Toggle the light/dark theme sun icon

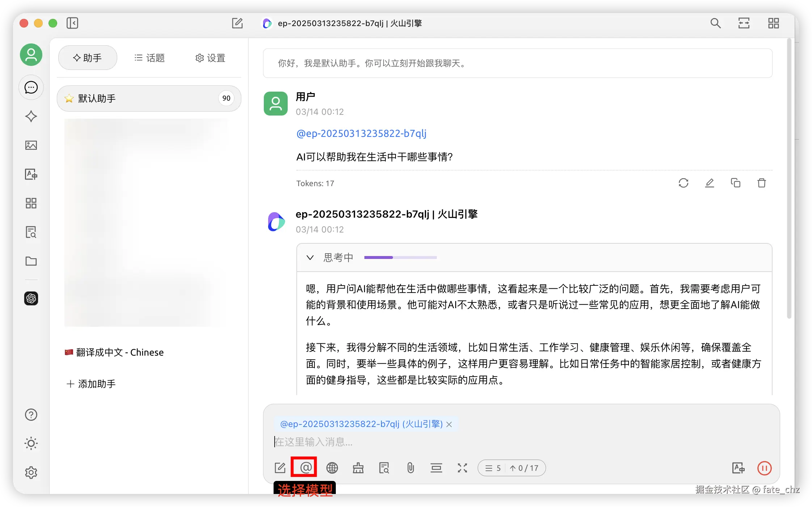[x=31, y=443]
